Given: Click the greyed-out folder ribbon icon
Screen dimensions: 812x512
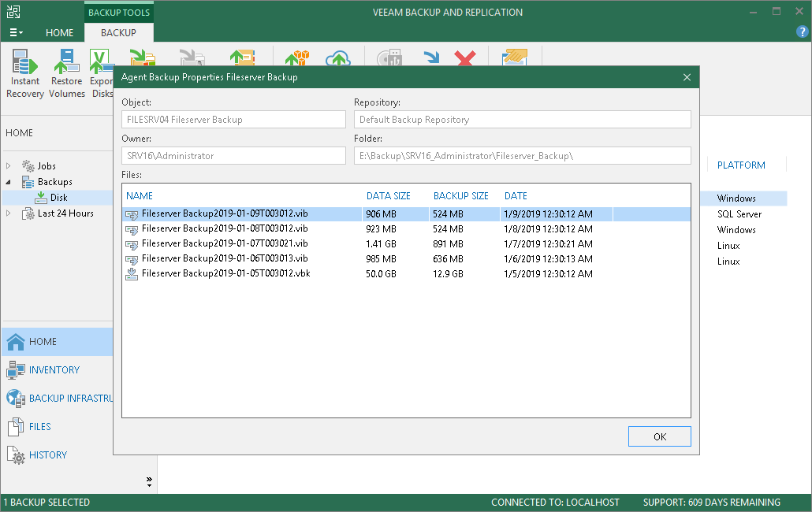Looking at the screenshot, I should tap(192, 58).
